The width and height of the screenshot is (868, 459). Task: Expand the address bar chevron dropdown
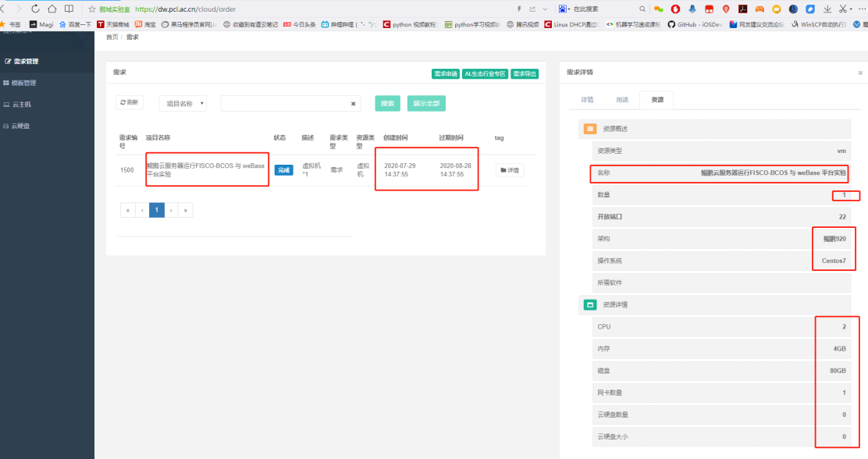point(546,9)
